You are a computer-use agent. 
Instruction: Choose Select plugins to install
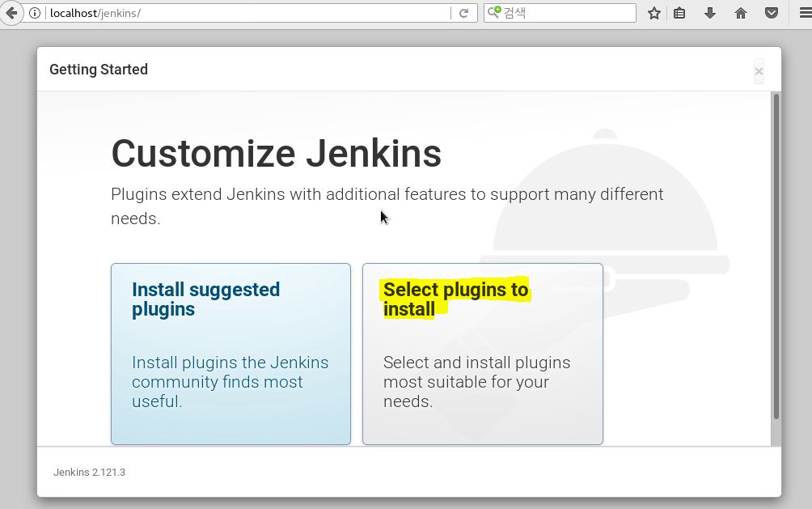(x=483, y=354)
